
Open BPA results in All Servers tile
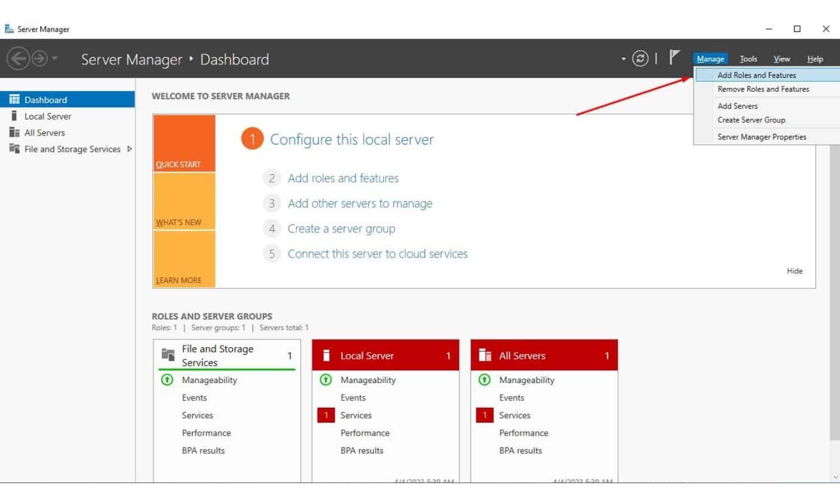[521, 450]
